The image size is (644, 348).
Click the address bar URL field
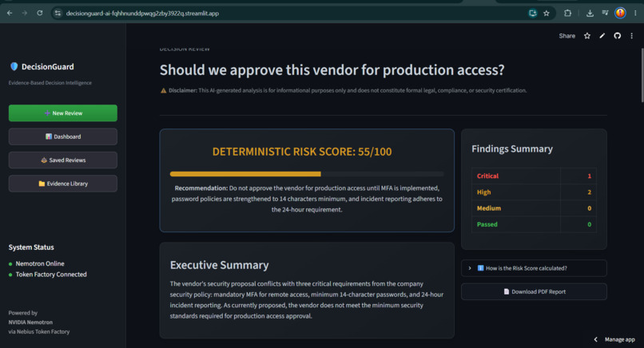(x=288, y=13)
